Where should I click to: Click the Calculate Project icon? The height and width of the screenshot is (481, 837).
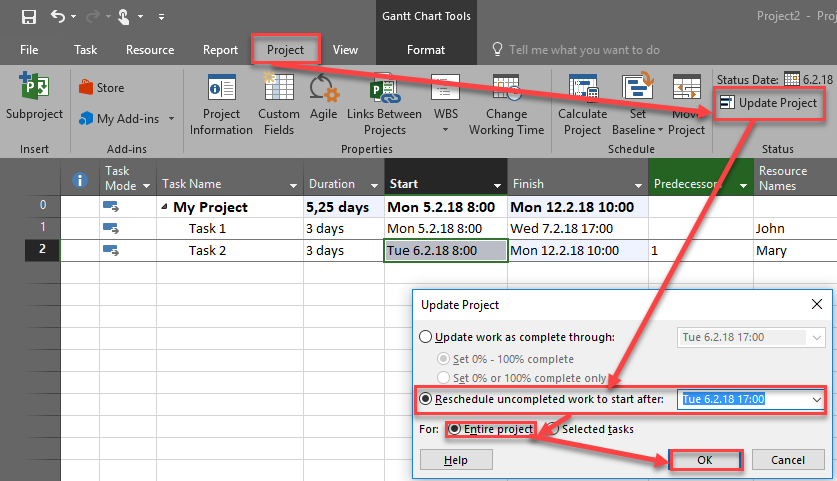(x=582, y=88)
